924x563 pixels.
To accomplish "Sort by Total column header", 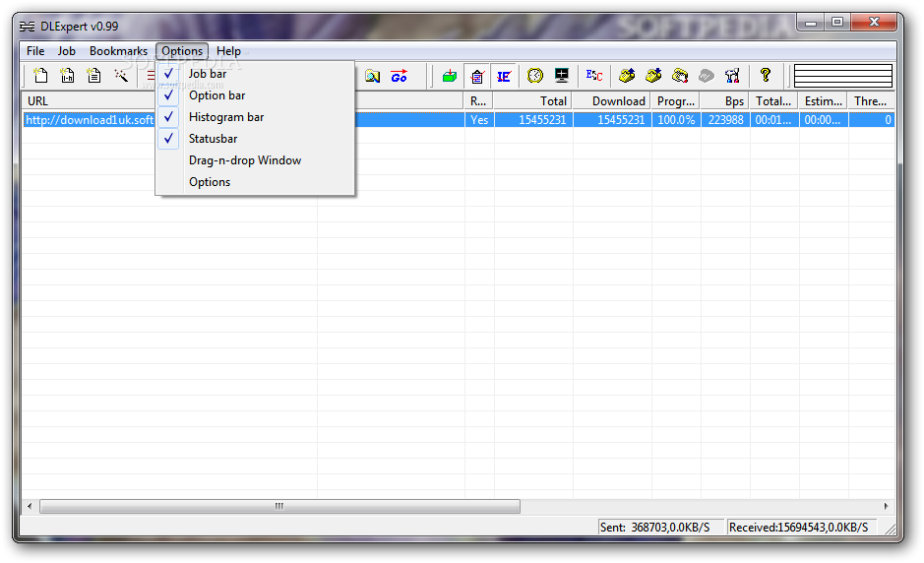I will [x=532, y=100].
